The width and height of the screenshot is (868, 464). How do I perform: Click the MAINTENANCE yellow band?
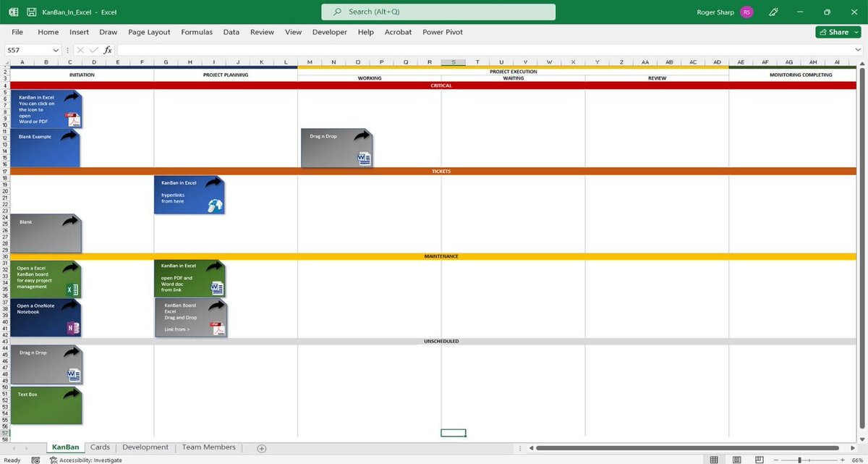click(x=433, y=256)
